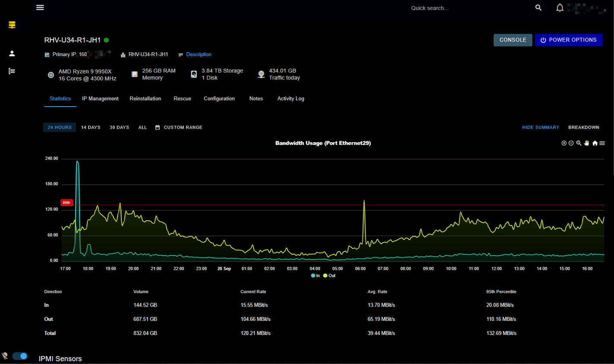Select the box zoom magnifier on the chart

pyautogui.click(x=579, y=143)
